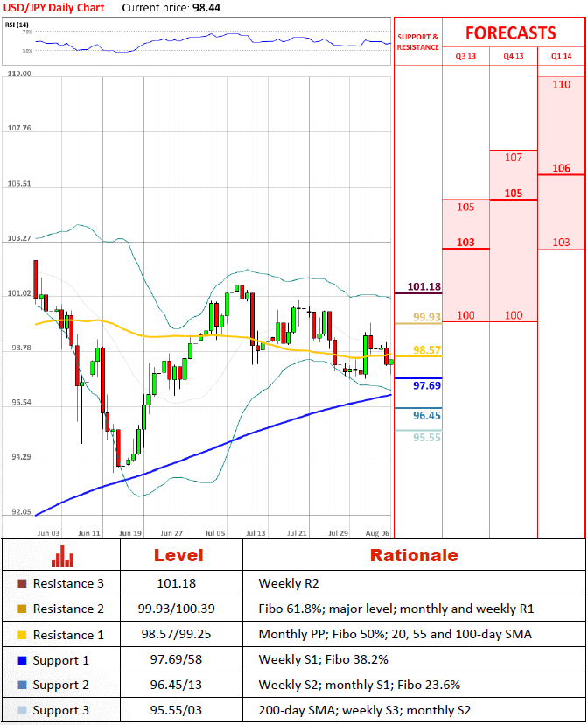Click the 99.93 resistance level marker
This screenshot has height=725, width=588.
427,317
